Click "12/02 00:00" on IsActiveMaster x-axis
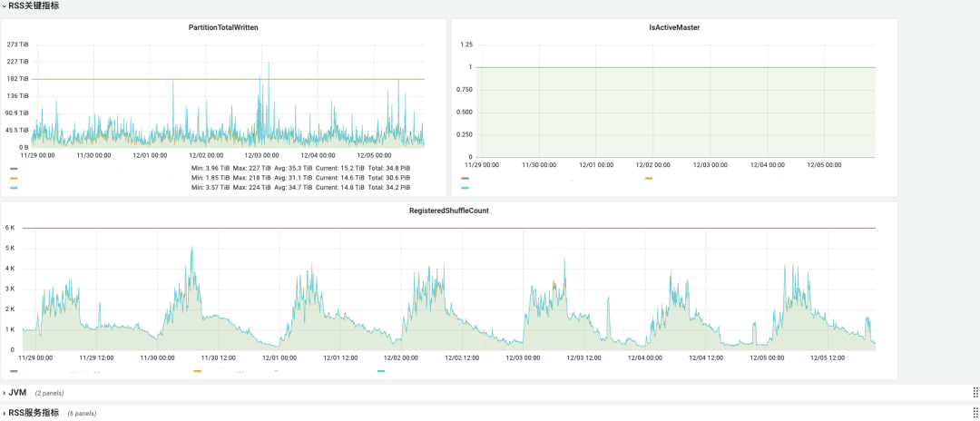The width and height of the screenshot is (980, 421). pos(653,165)
